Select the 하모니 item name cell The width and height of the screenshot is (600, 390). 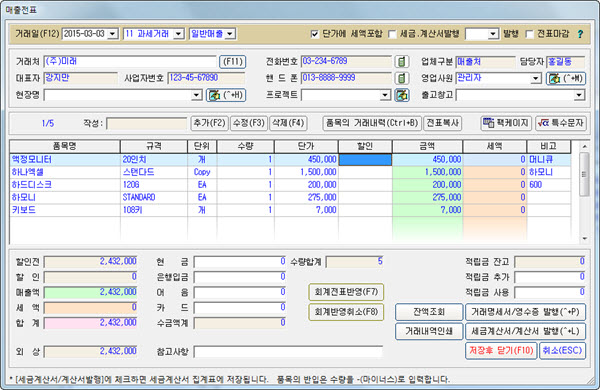(x=65, y=197)
